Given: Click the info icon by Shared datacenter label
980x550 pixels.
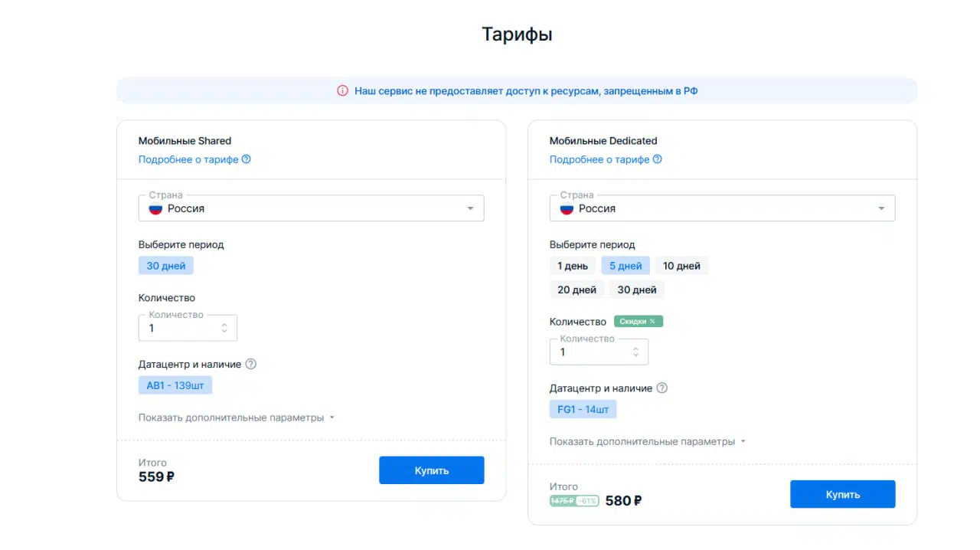Looking at the screenshot, I should (250, 364).
